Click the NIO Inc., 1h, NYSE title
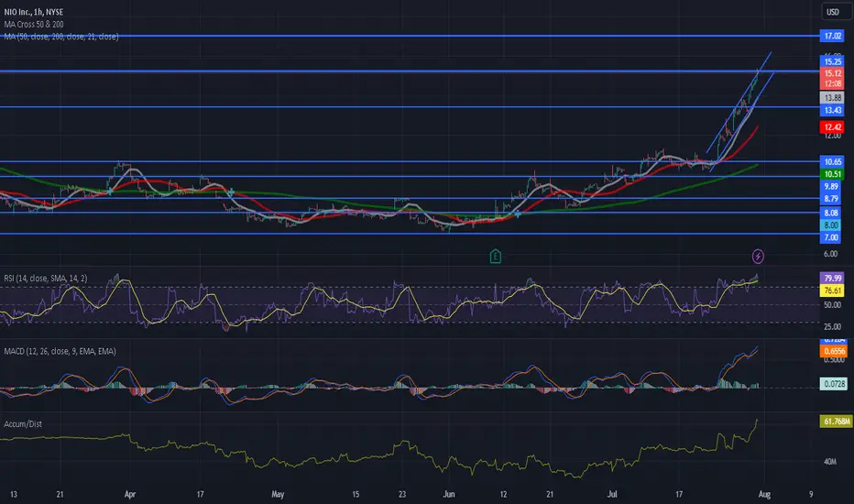854x504 pixels. (x=34, y=11)
